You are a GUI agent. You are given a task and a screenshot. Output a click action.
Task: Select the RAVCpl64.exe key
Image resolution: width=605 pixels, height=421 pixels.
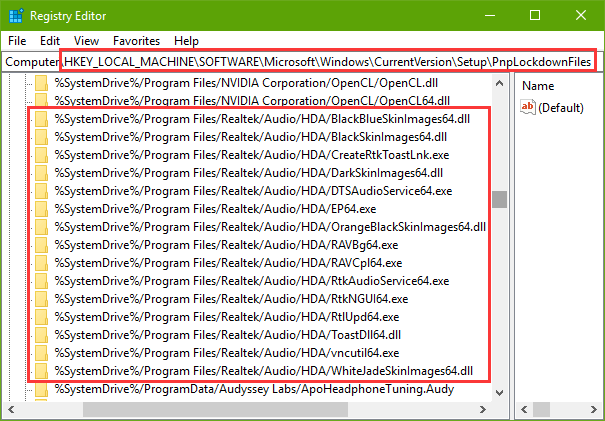[x=228, y=263]
